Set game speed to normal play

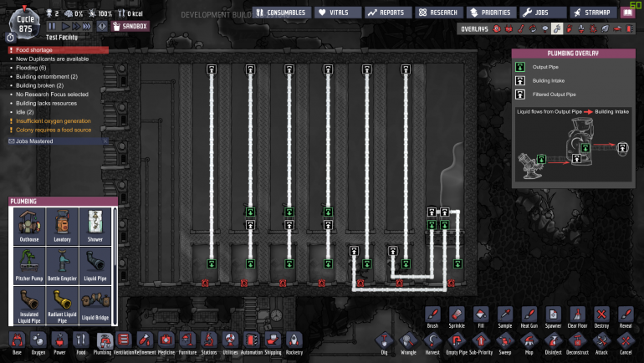[x=65, y=26]
